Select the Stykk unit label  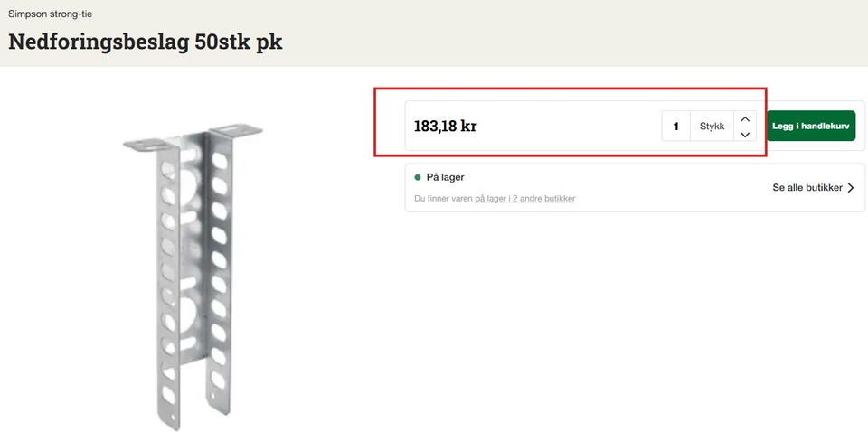712,127
